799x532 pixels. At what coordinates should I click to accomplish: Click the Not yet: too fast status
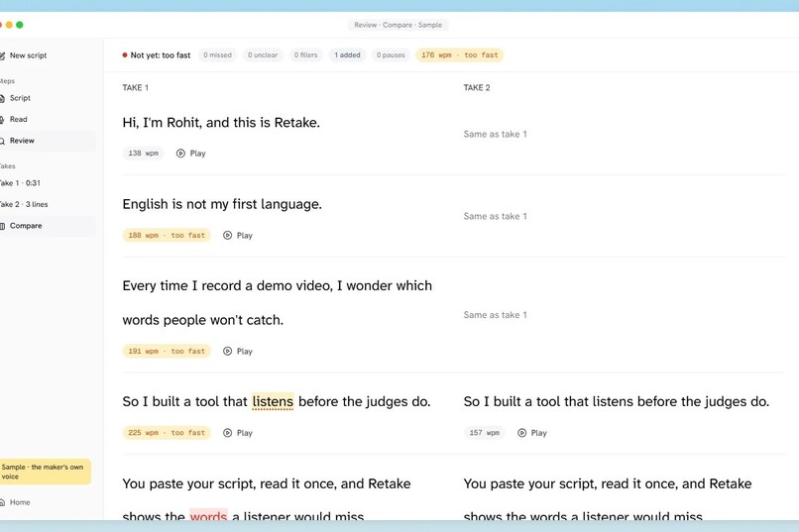[x=157, y=54]
